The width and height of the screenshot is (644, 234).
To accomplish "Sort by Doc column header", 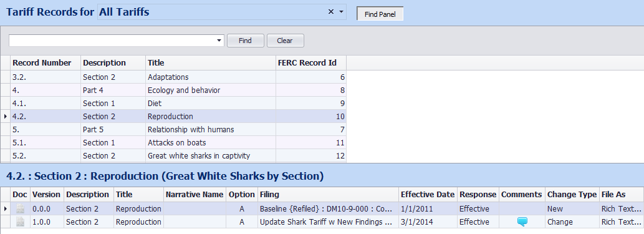I will (x=20, y=195).
